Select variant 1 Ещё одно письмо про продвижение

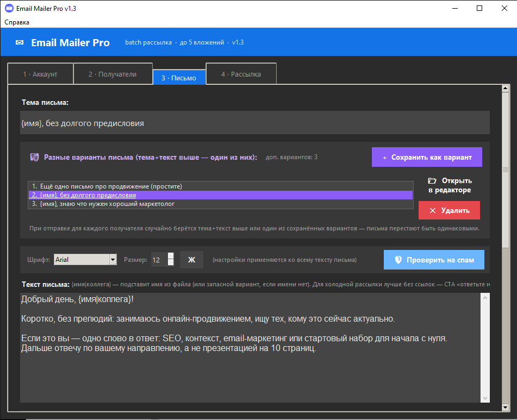tap(221, 186)
